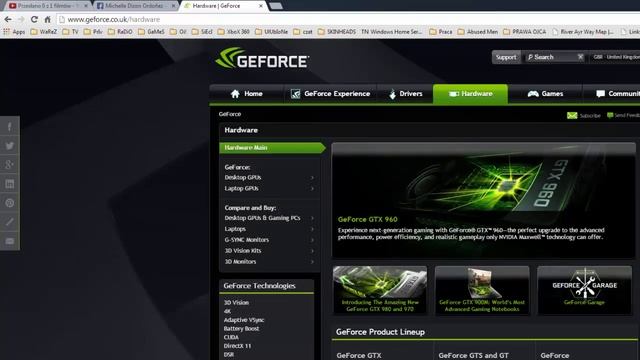Share via the Pinterest sidebar icon
This screenshot has width=640, height=360.
click(x=9, y=203)
